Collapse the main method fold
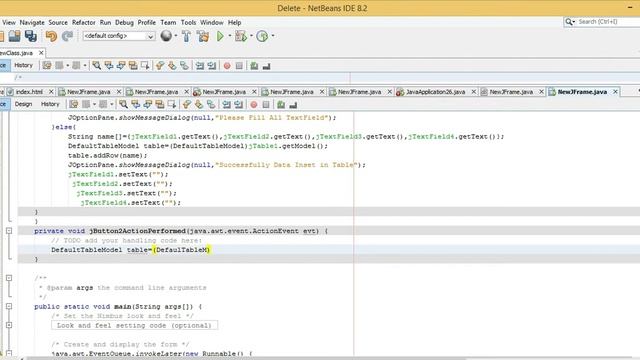640x360 pixels. 9,307
